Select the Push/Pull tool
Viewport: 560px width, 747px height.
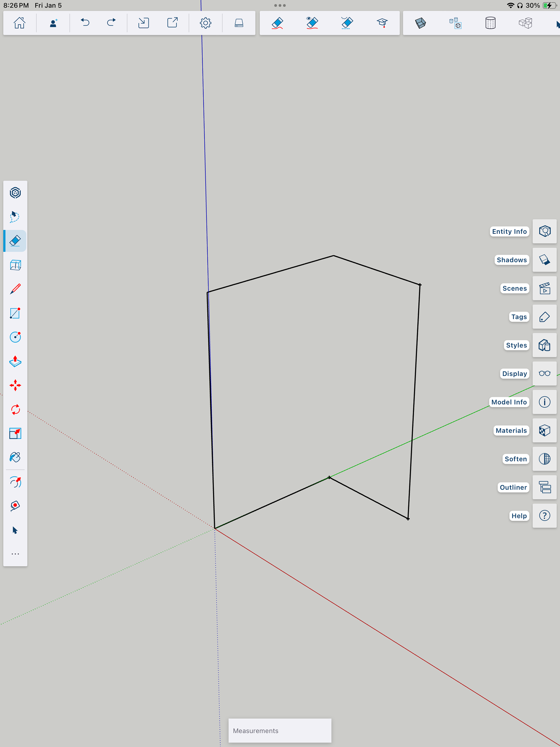(15, 361)
